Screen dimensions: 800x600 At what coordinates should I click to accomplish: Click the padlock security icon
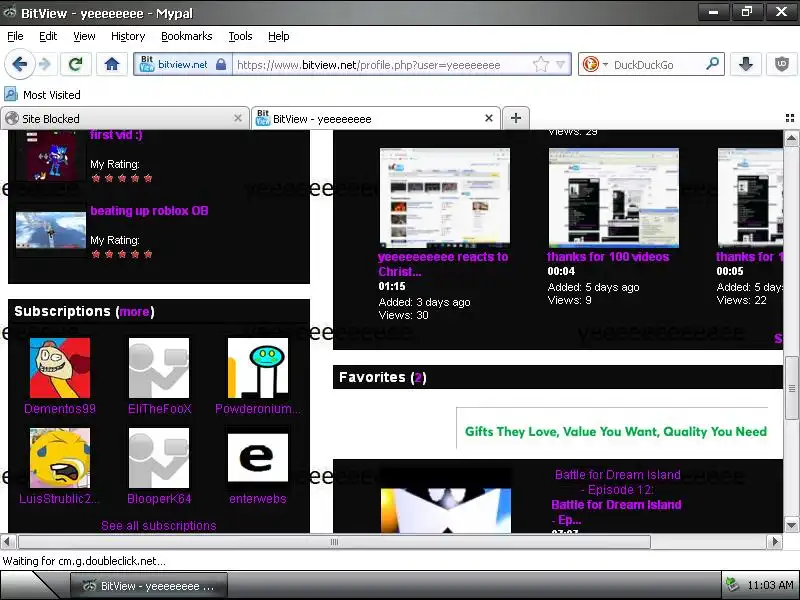(221, 64)
